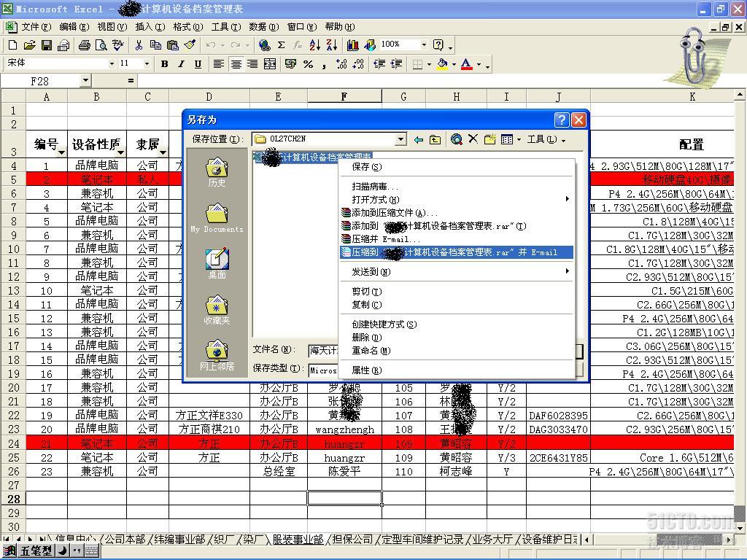Click the 保存类型 combo box

click(x=324, y=370)
